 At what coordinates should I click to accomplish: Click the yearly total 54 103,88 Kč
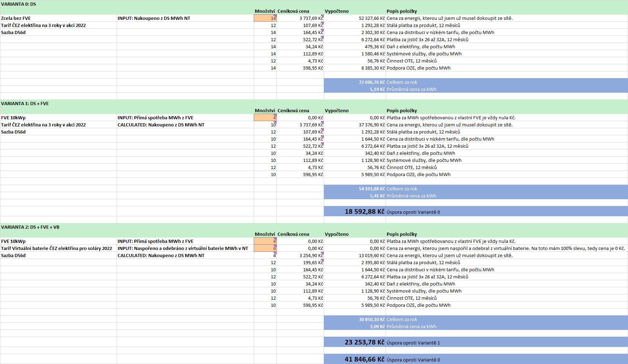tap(372, 189)
